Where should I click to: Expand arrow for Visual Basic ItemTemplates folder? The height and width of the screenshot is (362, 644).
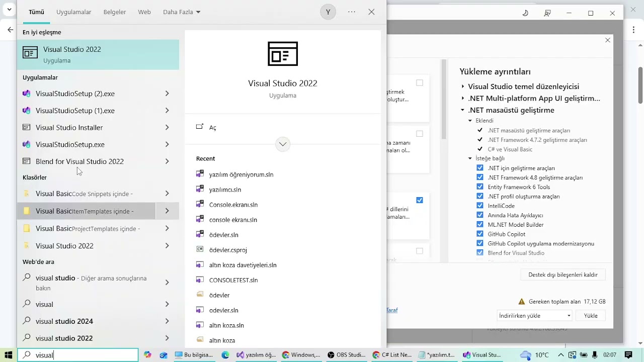(x=167, y=211)
